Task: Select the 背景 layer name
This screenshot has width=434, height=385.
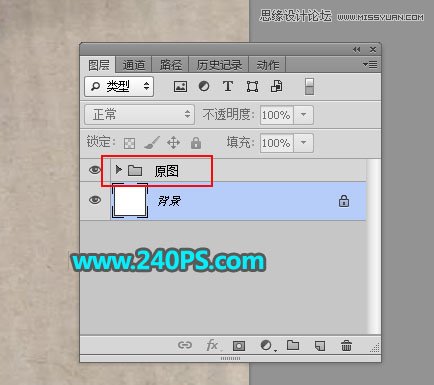Action: pyautogui.click(x=169, y=201)
